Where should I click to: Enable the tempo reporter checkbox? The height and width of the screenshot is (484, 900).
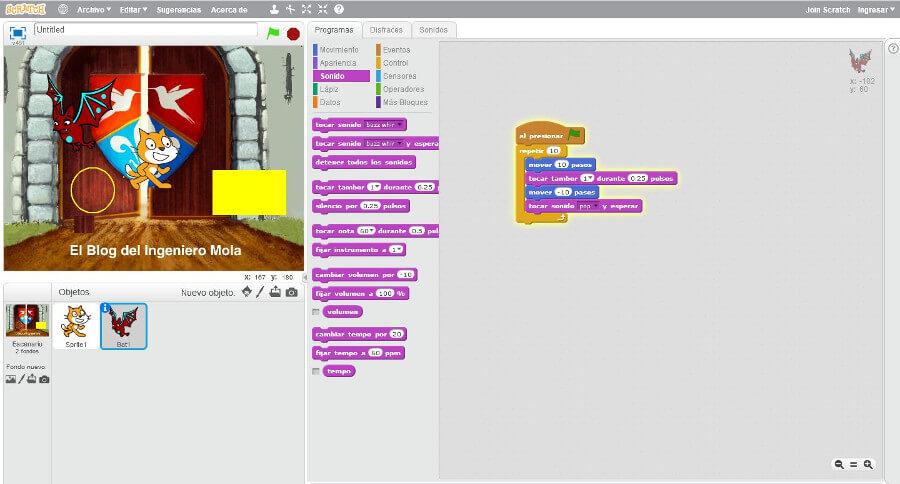(316, 371)
